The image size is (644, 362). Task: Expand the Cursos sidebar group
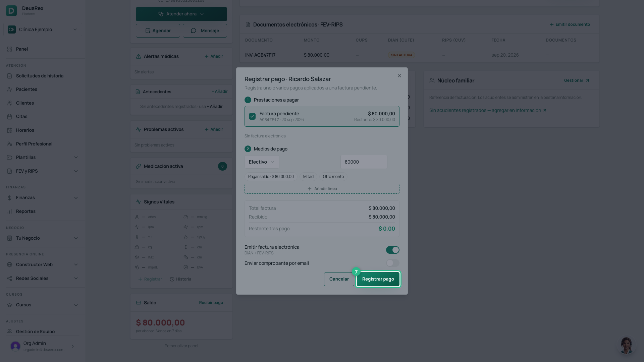tap(43, 305)
